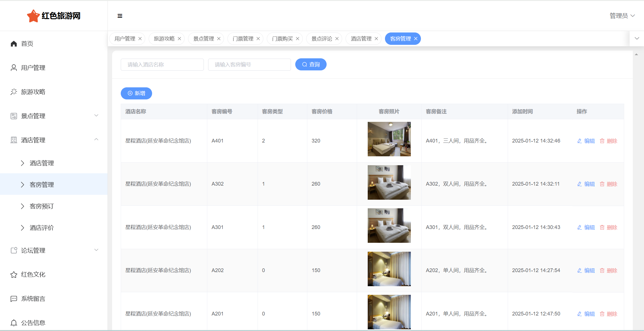Viewport: 644px width, 331px height.
Task: Click the trash delete icon for room A302
Action: point(602,184)
